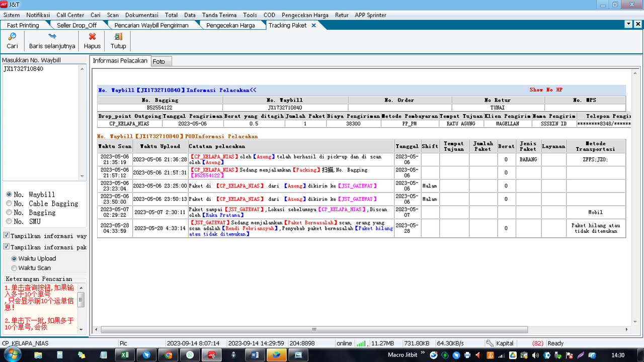644x362 pixels.
Task: Open Word from the taskbar
Action: pos(255,355)
